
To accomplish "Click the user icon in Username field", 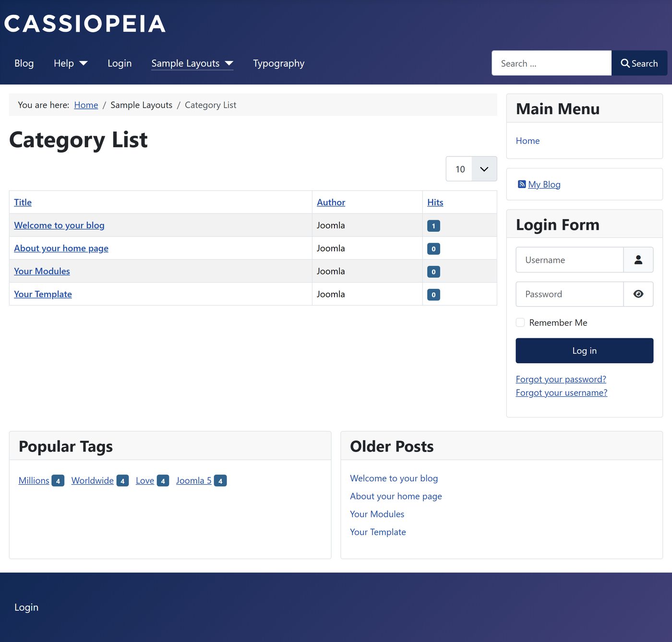I will click(x=638, y=260).
